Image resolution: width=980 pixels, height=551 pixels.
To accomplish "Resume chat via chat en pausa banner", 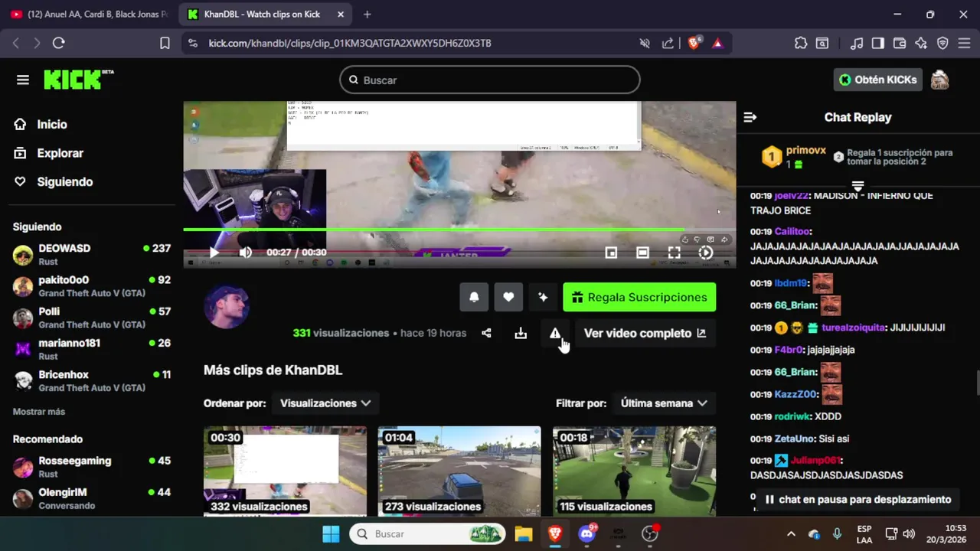I will 857,500.
